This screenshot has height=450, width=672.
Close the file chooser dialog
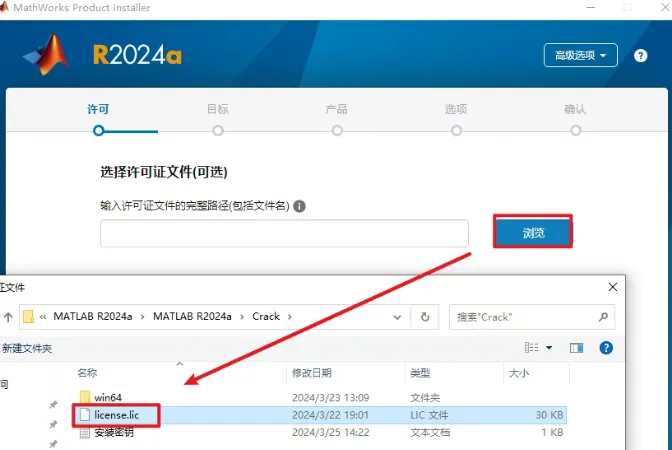coord(613,287)
